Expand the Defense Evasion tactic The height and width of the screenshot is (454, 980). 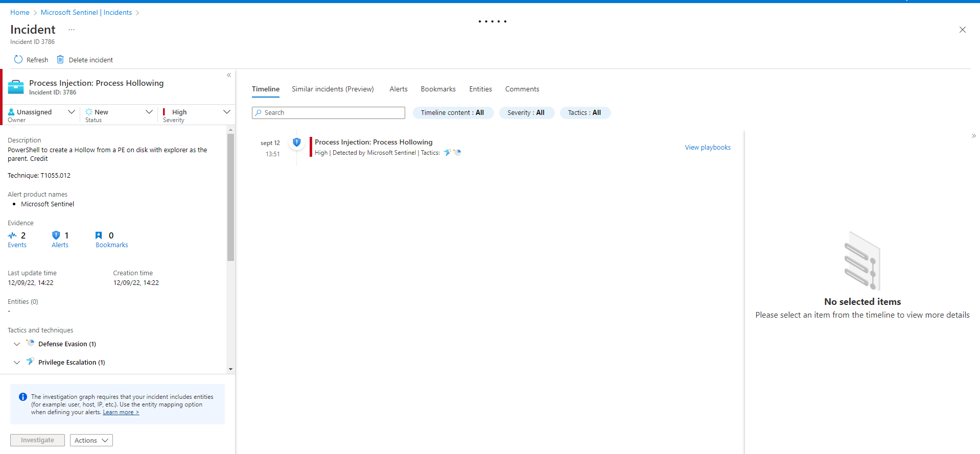[17, 344]
